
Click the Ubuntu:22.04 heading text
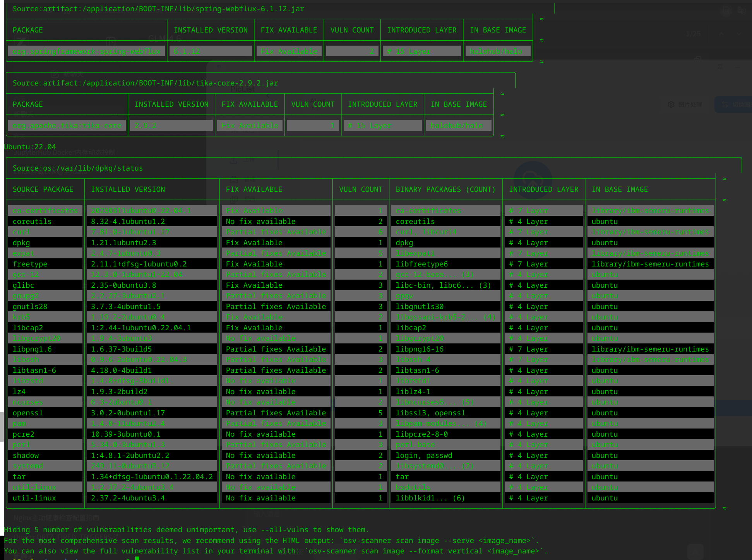click(30, 147)
